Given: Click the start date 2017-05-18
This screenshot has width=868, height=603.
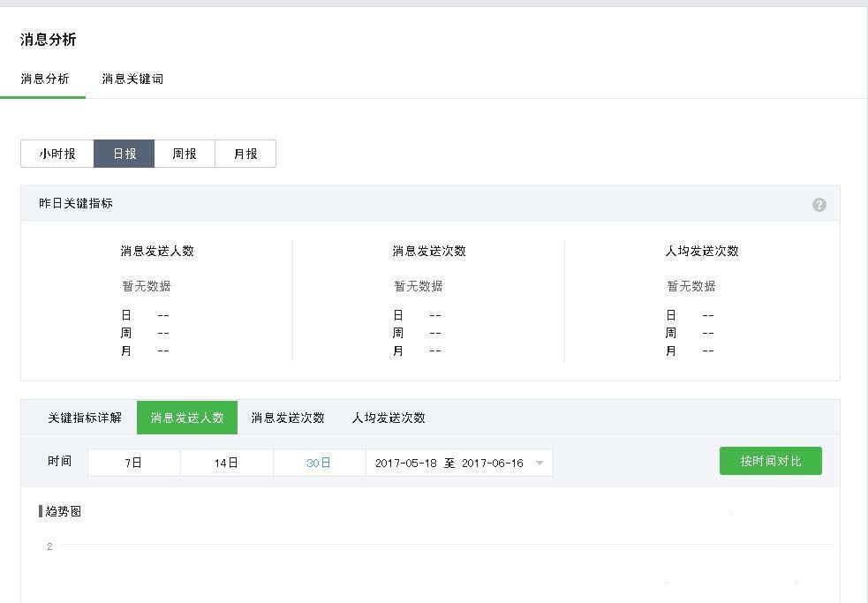Looking at the screenshot, I should tap(405, 463).
